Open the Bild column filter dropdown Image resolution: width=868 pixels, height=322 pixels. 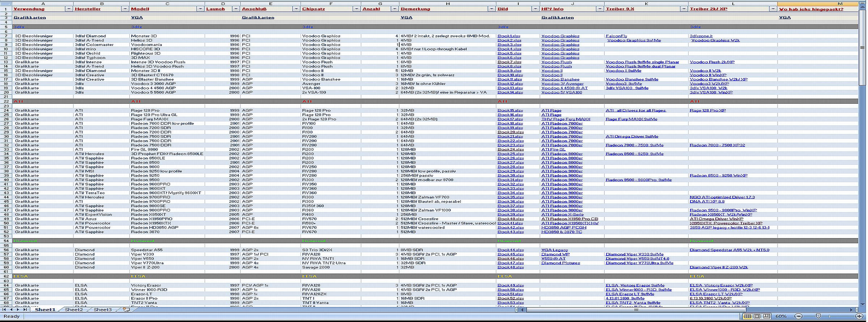click(536, 9)
